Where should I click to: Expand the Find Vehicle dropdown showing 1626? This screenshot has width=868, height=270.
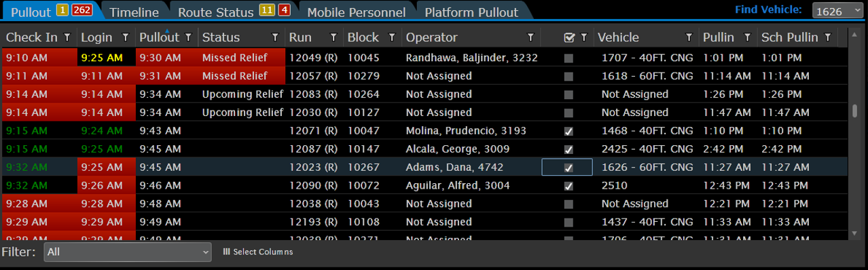(837, 11)
